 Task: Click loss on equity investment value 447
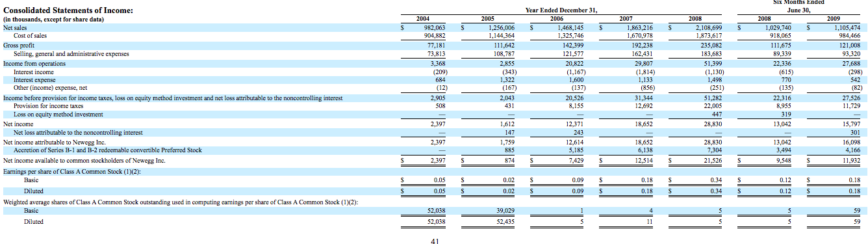pos(717,114)
